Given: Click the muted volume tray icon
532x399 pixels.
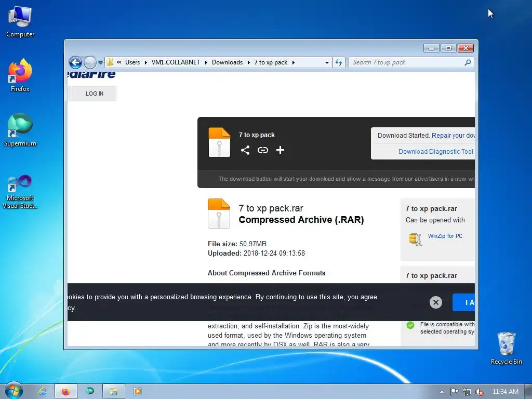Looking at the screenshot, I should tap(479, 392).
